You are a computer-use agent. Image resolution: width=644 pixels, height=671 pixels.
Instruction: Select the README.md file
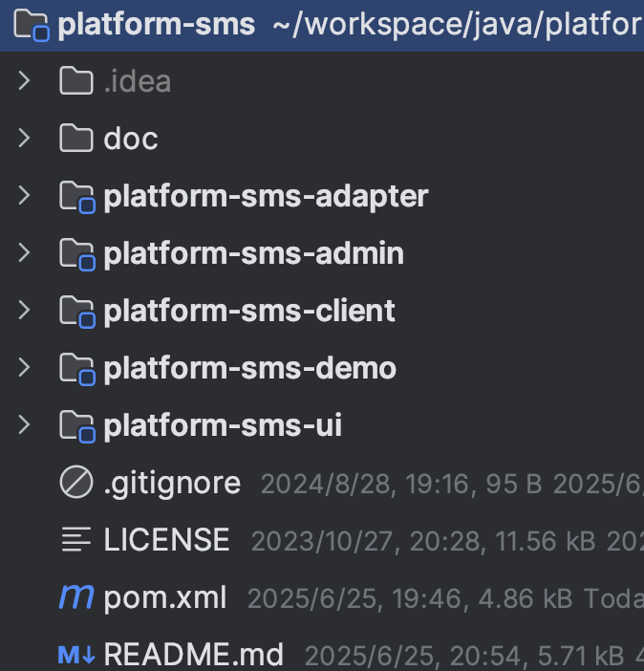tap(193, 655)
